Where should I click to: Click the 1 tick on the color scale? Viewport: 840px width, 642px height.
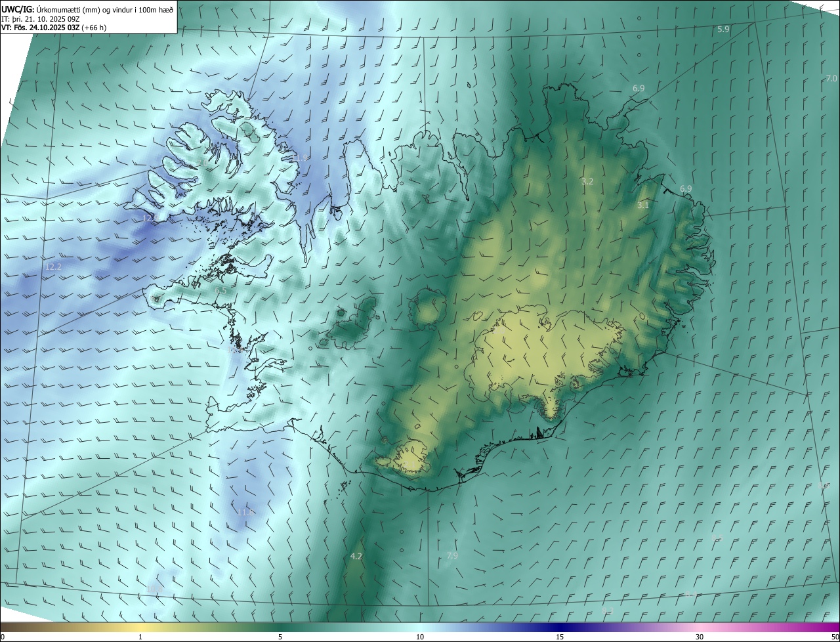click(x=140, y=637)
